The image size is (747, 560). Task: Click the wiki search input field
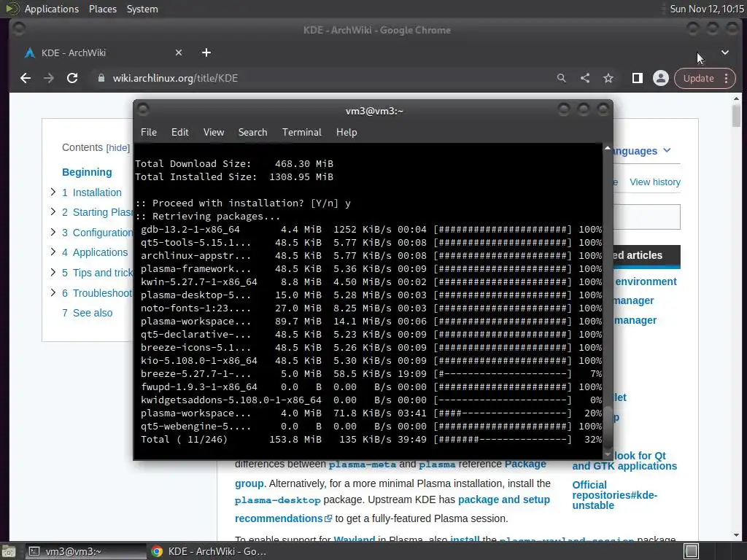[646, 217]
